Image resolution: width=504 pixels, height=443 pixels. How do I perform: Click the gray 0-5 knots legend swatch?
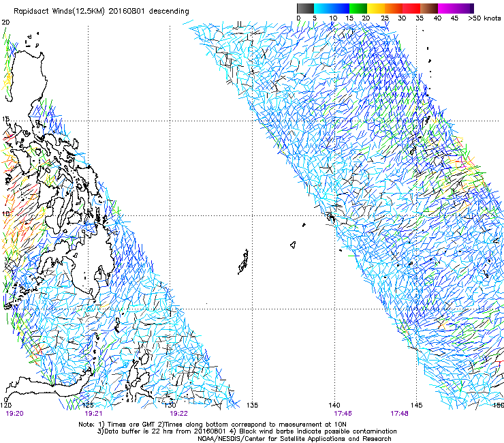click(305, 8)
